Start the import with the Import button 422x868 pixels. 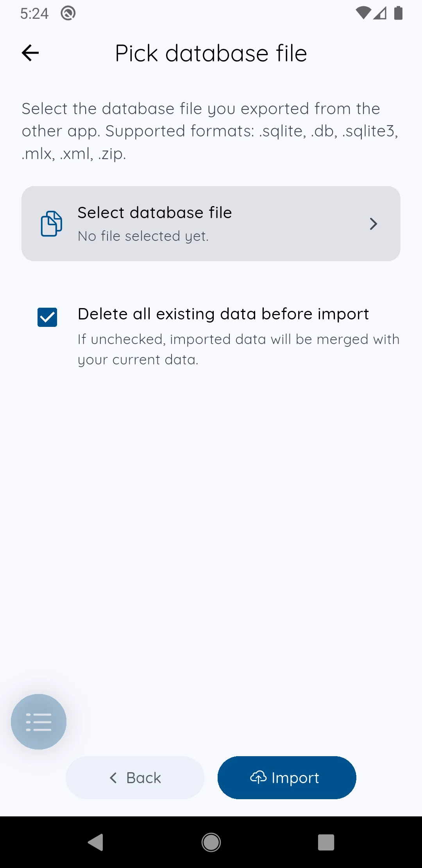coord(287,778)
